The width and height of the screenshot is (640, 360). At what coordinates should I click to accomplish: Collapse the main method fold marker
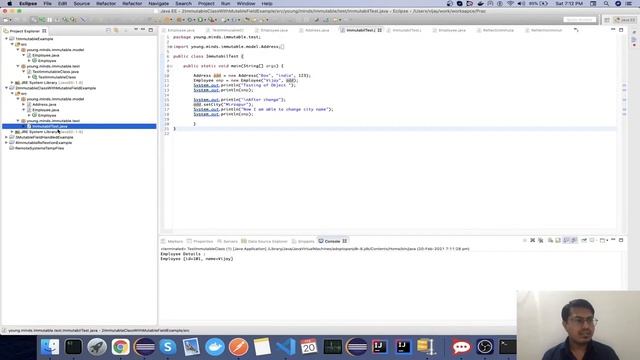click(171, 66)
